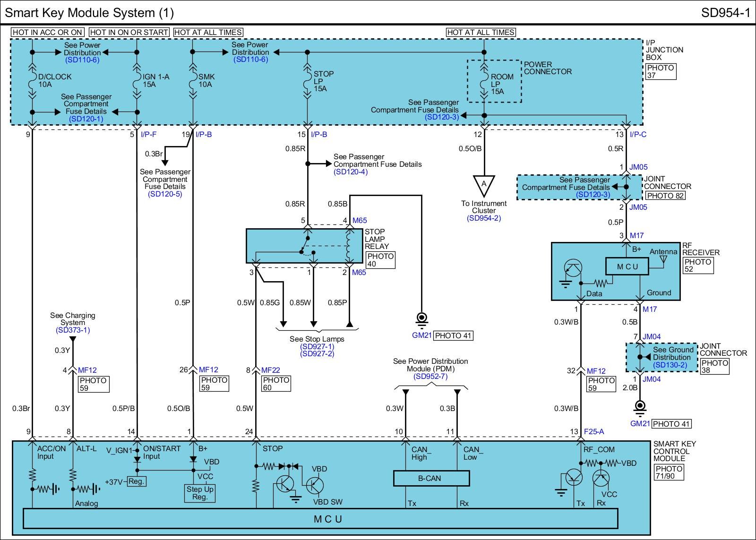Click the D/CLOCK 10A fuse symbol
Screen dimensions: 756x540
pyautogui.click(x=32, y=84)
